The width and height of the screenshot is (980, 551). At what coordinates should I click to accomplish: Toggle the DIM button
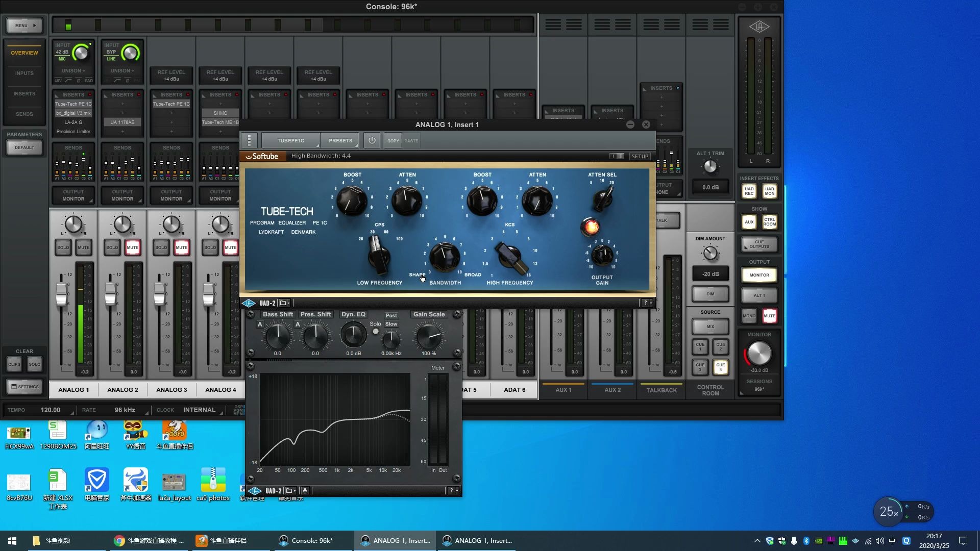(x=710, y=294)
